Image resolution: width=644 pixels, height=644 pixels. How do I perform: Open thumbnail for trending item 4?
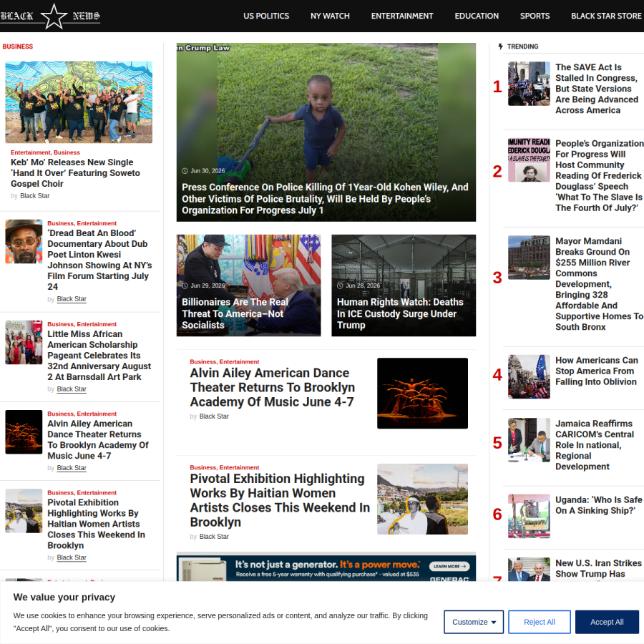[x=529, y=376]
